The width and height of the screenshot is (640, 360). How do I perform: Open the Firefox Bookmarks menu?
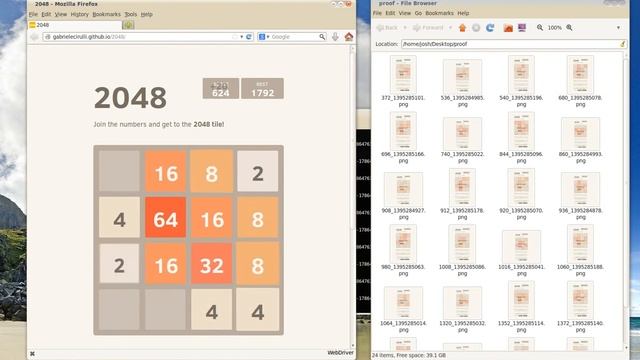107,14
